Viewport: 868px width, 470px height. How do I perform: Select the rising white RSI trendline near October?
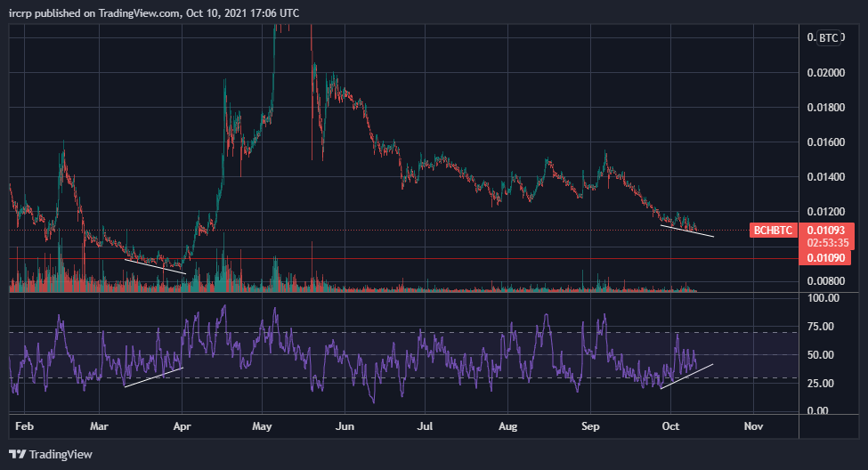coord(686,377)
